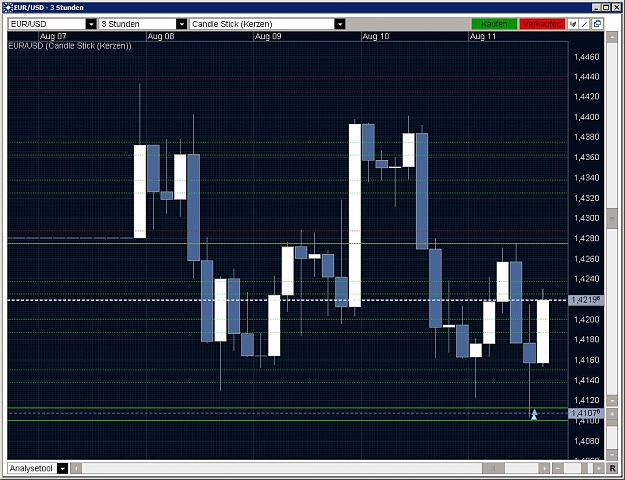Click the current price label 1,4219
This screenshot has width=625, height=480.
point(586,300)
